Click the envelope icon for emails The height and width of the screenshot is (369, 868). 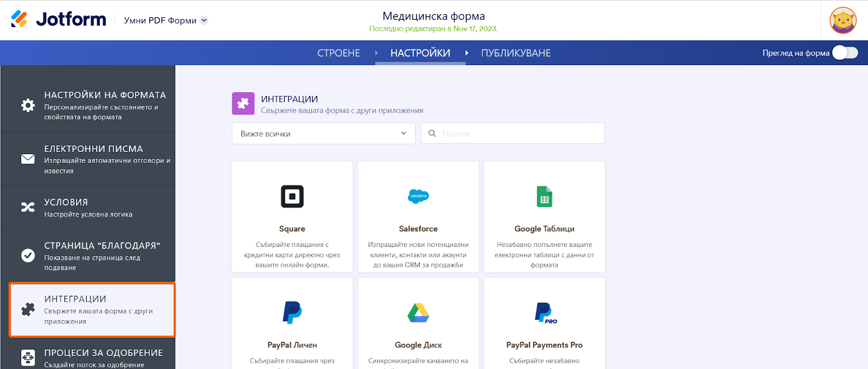[28, 158]
